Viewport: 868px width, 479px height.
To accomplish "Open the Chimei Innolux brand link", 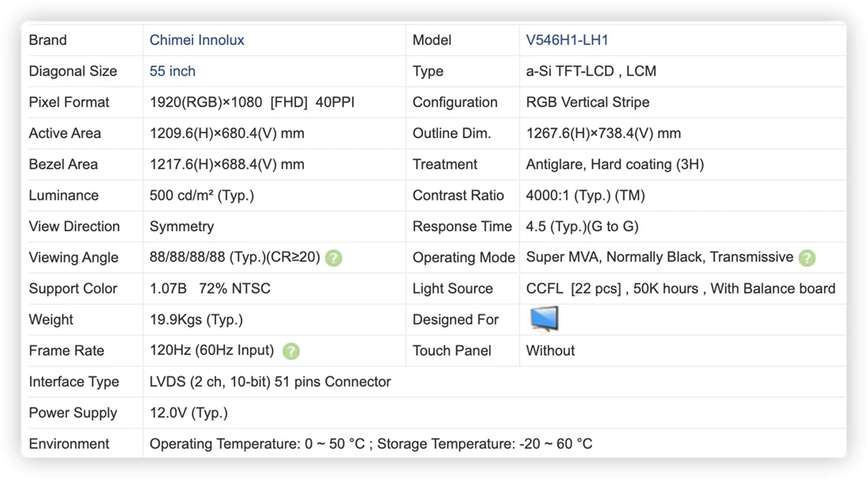I will [196, 40].
